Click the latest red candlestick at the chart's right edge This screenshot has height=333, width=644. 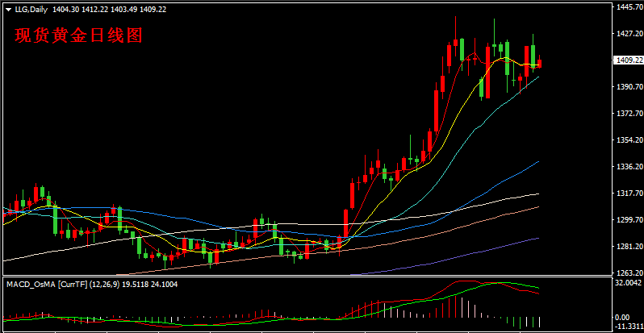click(539, 63)
